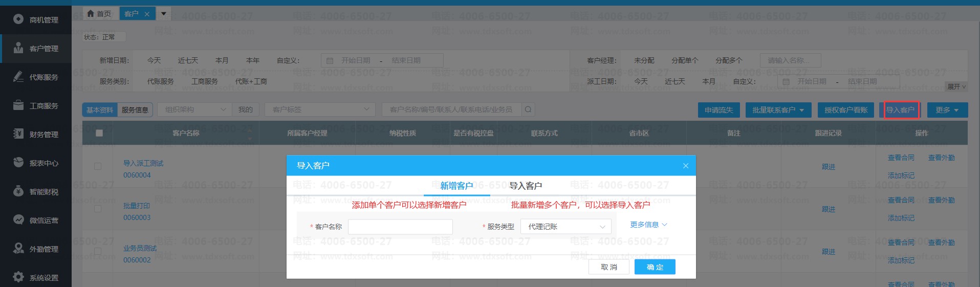This screenshot has height=287, width=980.
Task: Open the 批量联系客户 dropdown button
Action: (x=778, y=110)
